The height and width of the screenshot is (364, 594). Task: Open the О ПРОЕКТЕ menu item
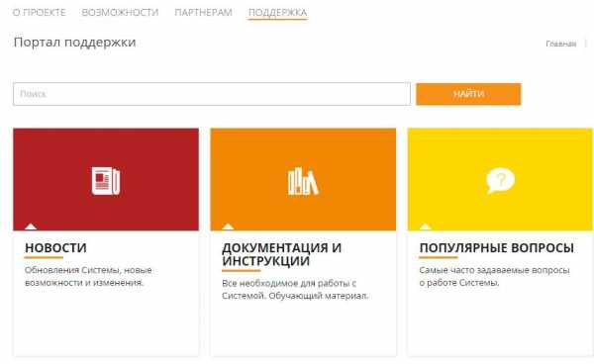tap(40, 13)
